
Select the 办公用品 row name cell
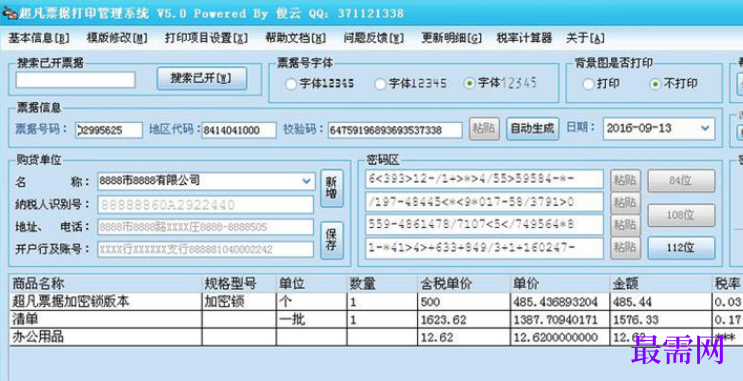tap(106, 337)
